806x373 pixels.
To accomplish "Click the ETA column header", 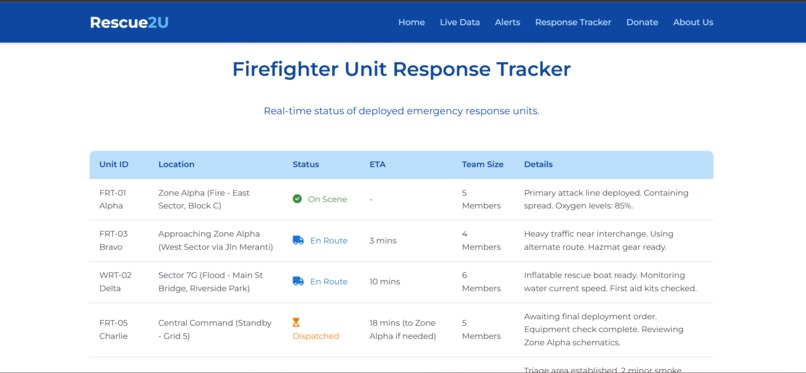I will click(x=377, y=164).
